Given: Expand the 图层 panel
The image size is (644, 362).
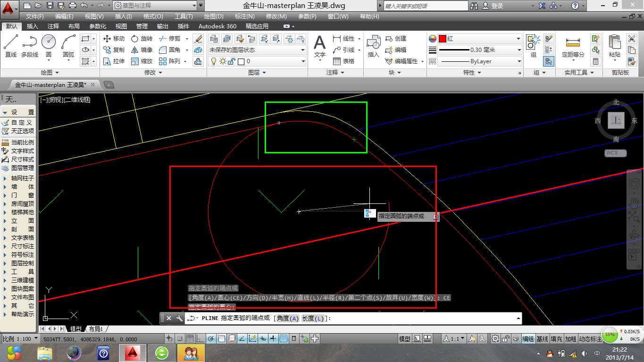Looking at the screenshot, I should click(257, 73).
